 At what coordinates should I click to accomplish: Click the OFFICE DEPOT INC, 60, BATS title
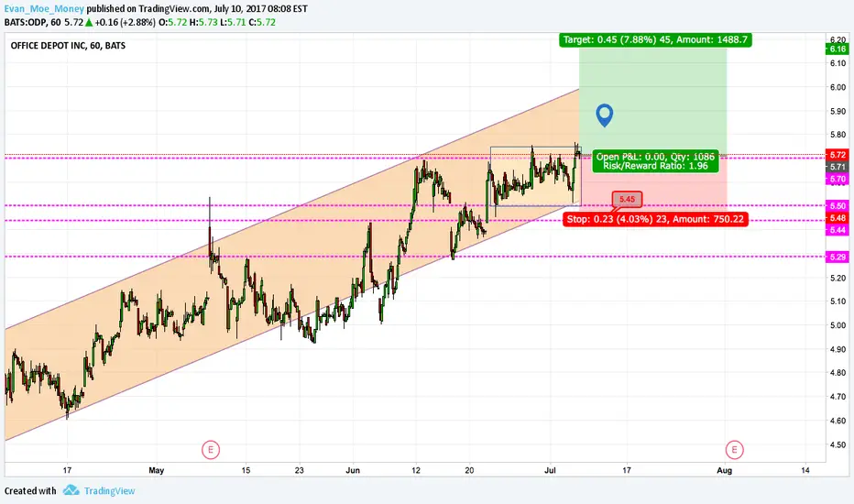[x=68, y=46]
